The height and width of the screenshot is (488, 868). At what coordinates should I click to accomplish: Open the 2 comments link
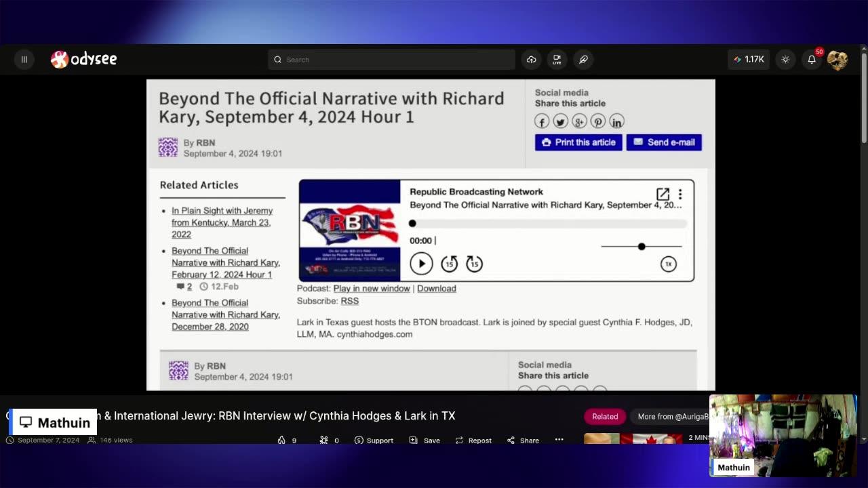pyautogui.click(x=184, y=287)
